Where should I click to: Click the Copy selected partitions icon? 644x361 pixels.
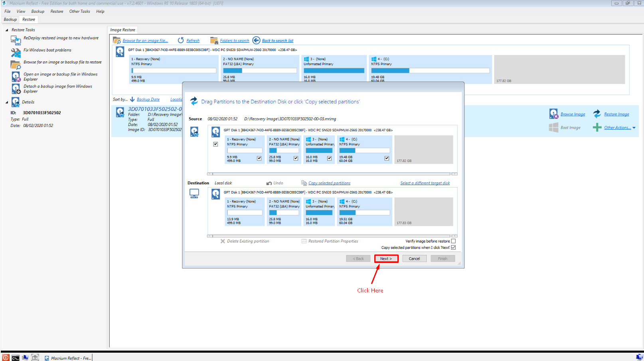[304, 183]
